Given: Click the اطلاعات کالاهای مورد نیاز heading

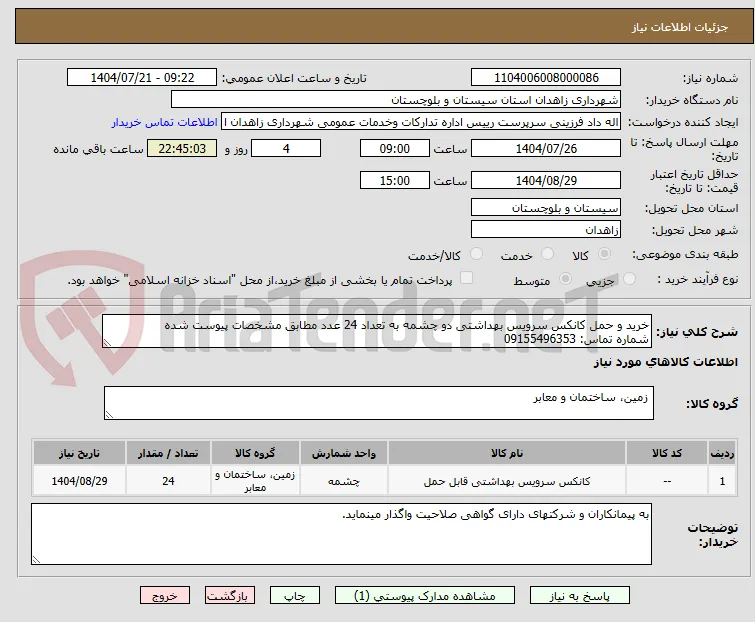Looking at the screenshot, I should pyautogui.click(x=665, y=362).
